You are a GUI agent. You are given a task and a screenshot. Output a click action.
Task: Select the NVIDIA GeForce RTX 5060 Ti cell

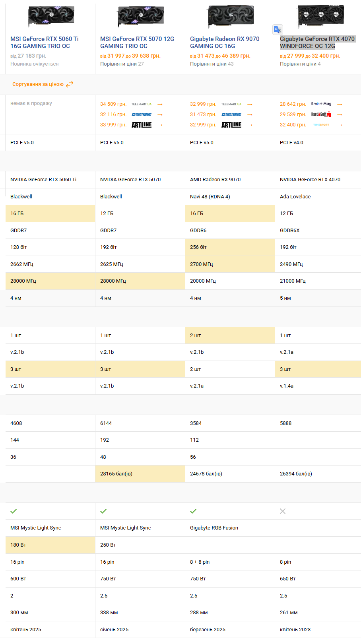tap(50, 180)
